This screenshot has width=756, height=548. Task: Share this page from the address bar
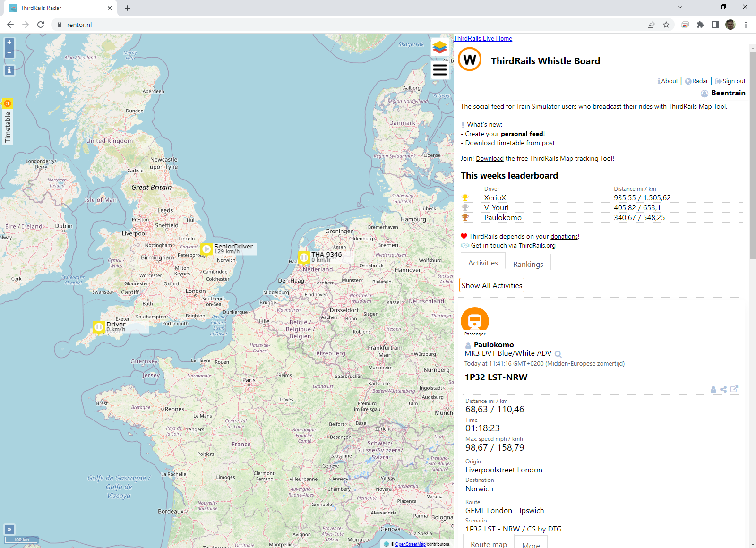(x=651, y=25)
